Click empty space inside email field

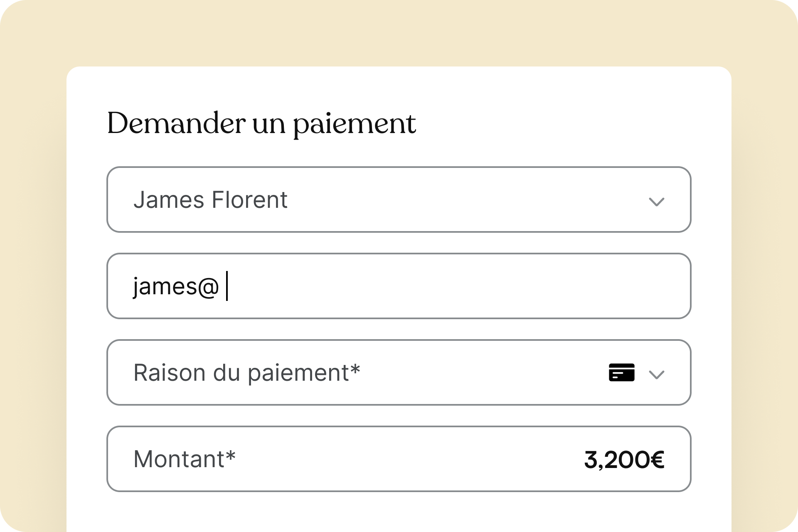pos(457,286)
